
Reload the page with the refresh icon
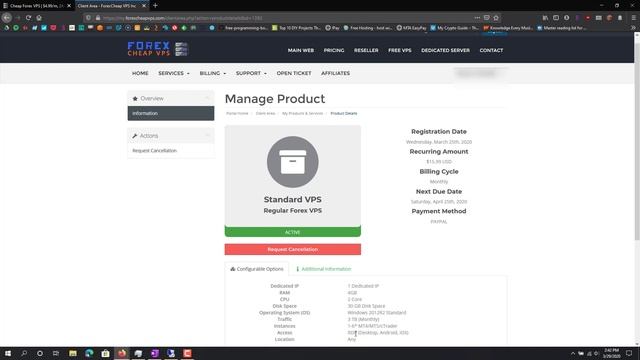click(28, 18)
